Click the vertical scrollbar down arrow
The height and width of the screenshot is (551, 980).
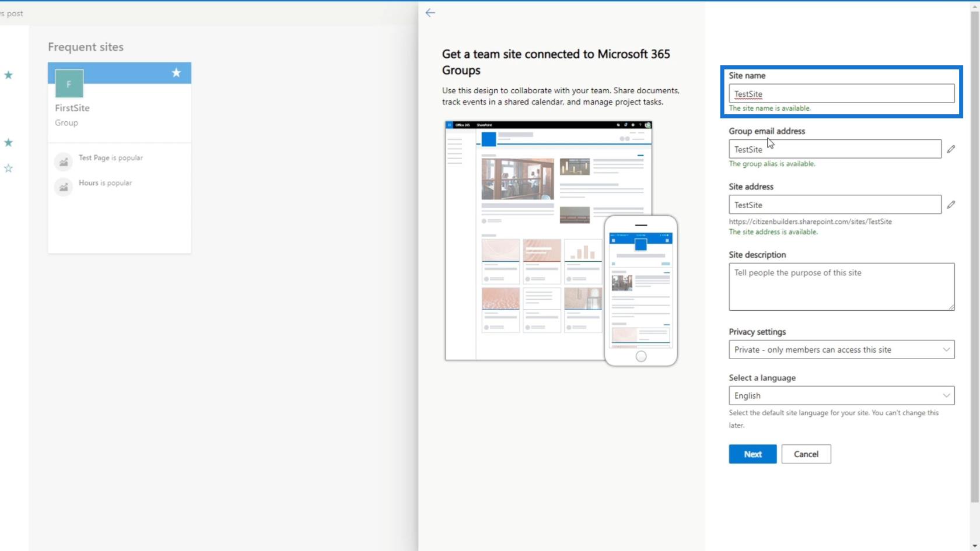coord(975,546)
